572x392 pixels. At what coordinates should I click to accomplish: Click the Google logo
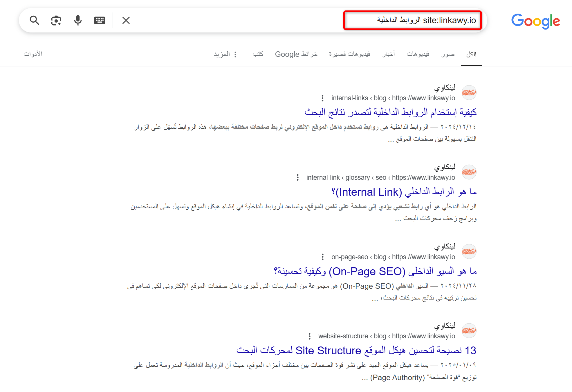(535, 20)
